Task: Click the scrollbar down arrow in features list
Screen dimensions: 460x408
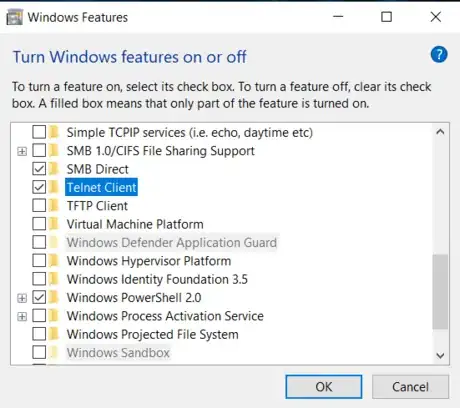Action: [x=440, y=356]
